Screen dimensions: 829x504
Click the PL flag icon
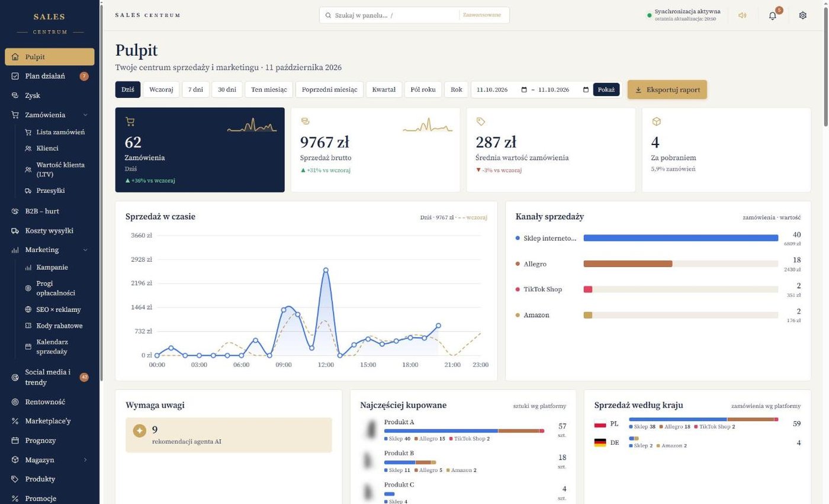[x=600, y=424]
